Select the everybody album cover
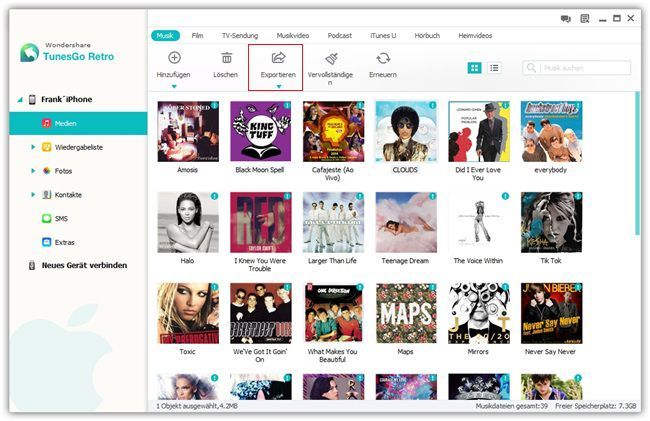The image size is (650, 421). 551,131
